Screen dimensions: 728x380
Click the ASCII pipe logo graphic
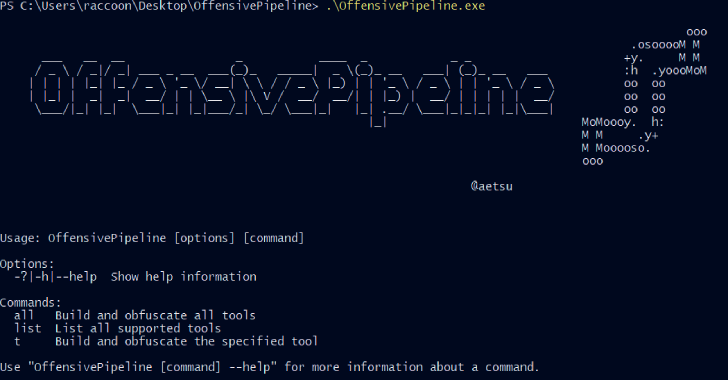[644, 97]
